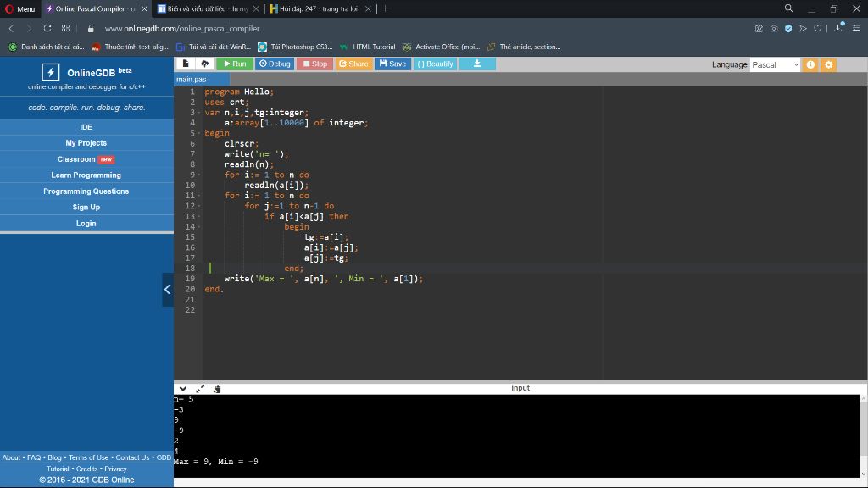The image size is (868, 488).
Task: Open the Credits footer link
Action: click(87, 469)
